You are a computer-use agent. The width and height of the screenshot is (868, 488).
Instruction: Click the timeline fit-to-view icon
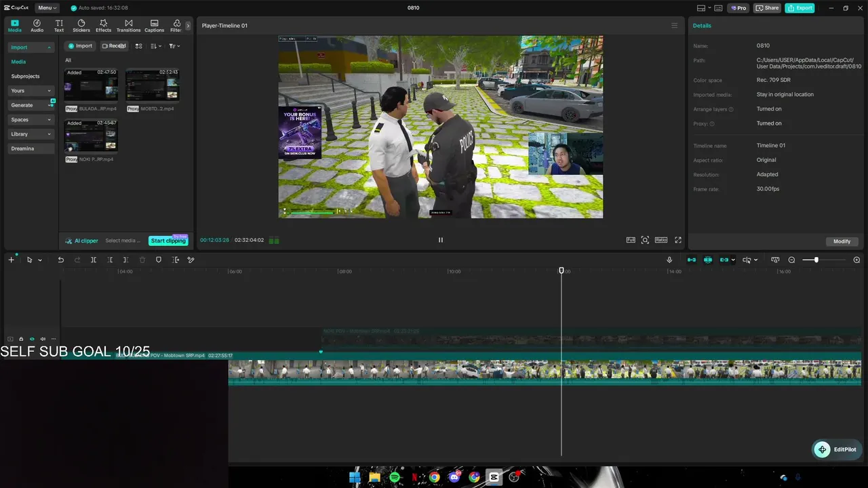(x=775, y=260)
